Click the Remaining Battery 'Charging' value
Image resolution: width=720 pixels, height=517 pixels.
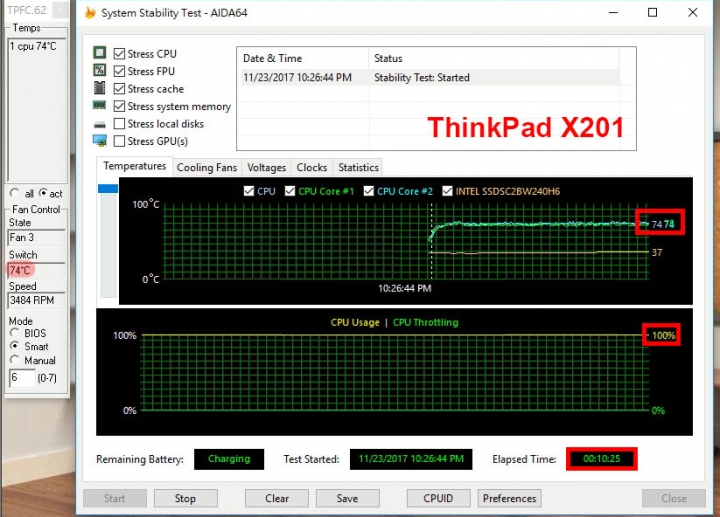coord(229,459)
